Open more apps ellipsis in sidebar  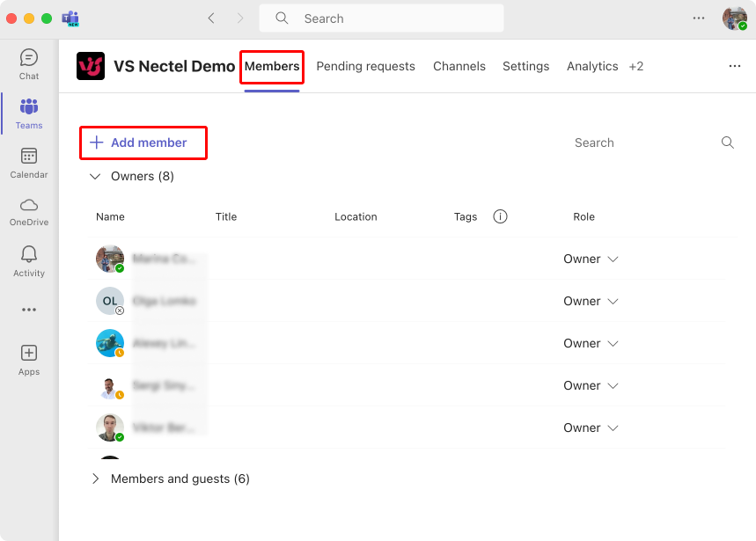pos(29,310)
